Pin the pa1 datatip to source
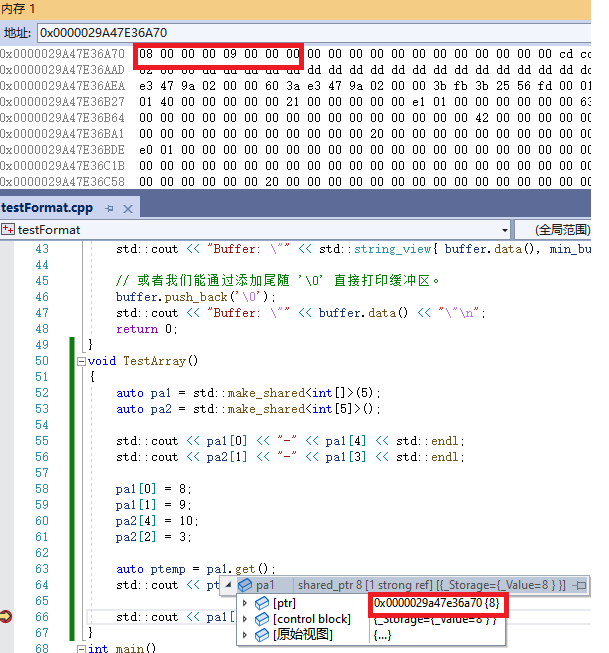This screenshot has width=609, height=653. (x=579, y=585)
